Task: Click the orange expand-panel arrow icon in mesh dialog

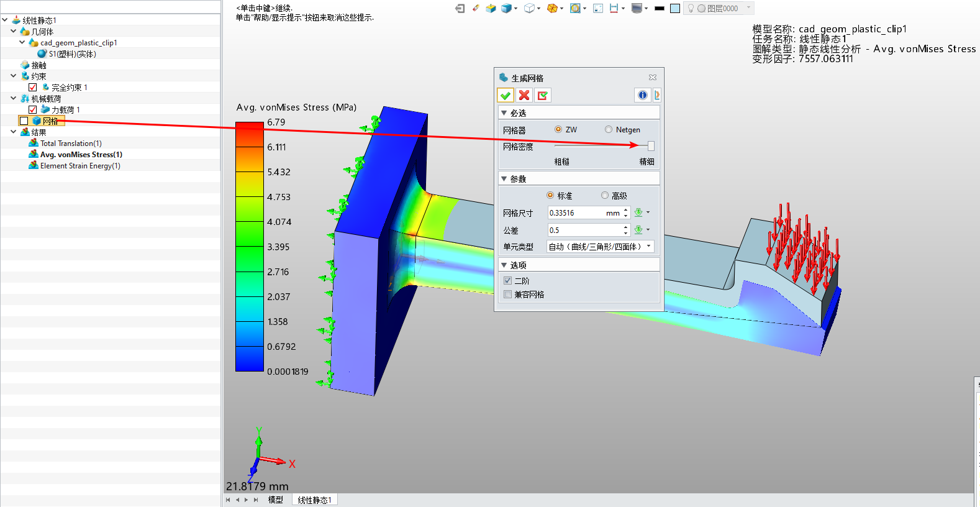Action: click(x=657, y=95)
